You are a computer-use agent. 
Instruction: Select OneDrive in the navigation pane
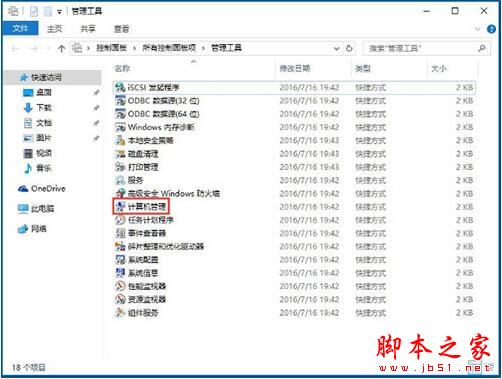(x=42, y=189)
